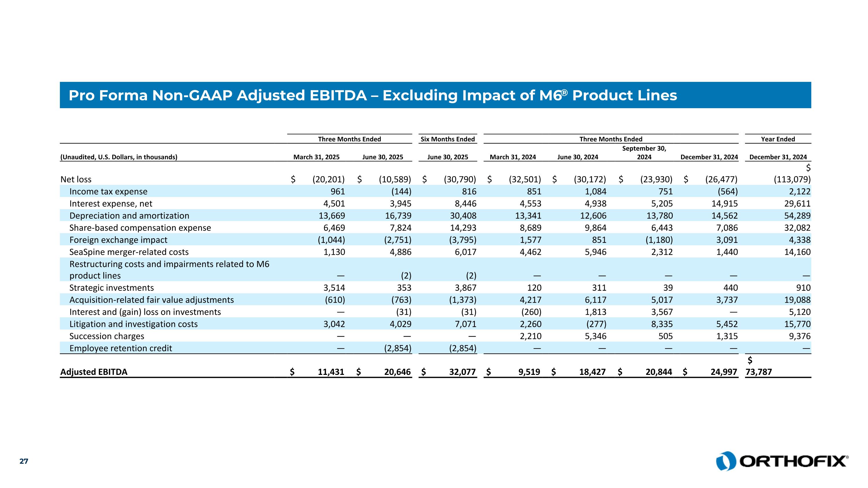The height and width of the screenshot is (488, 868).
Task: Click the Employee retention credit label
Action: [x=121, y=348]
